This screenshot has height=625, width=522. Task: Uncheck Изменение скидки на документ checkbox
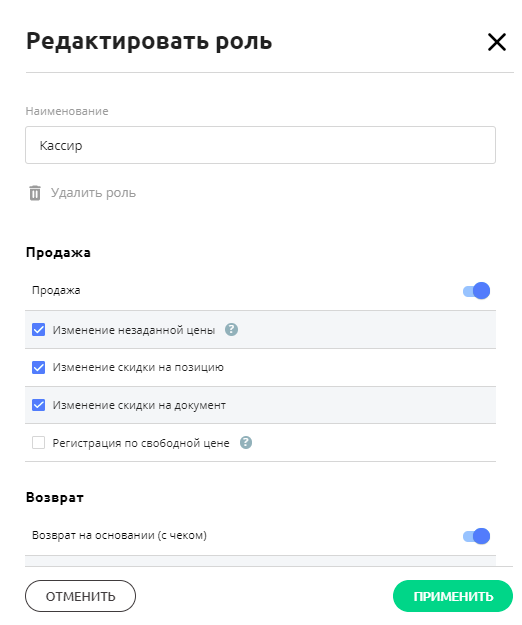pyautogui.click(x=39, y=405)
